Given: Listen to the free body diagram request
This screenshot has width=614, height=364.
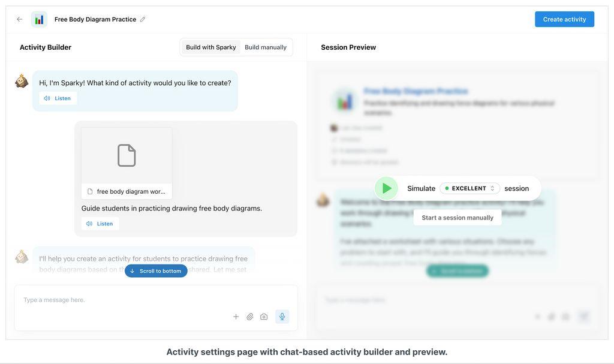Looking at the screenshot, I should [100, 224].
